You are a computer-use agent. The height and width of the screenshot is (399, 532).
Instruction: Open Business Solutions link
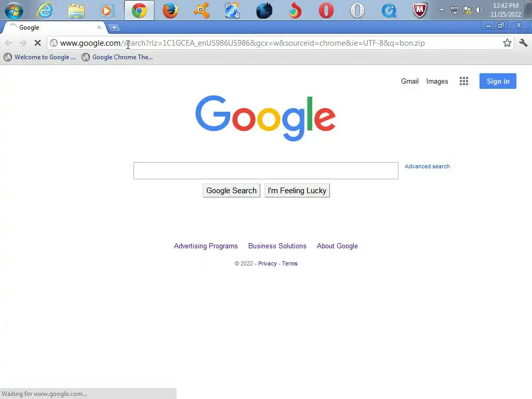click(277, 246)
